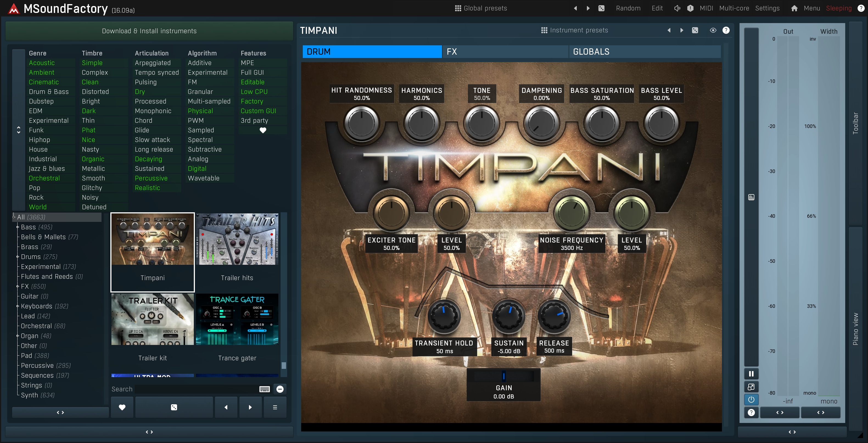Click the Menu button in top bar
The width and height of the screenshot is (868, 443).
point(812,8)
